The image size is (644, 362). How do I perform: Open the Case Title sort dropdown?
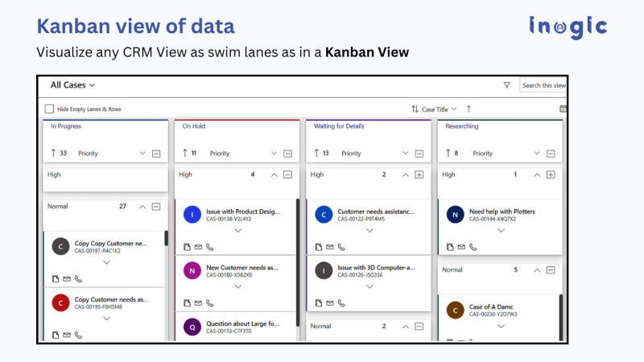pyautogui.click(x=440, y=109)
